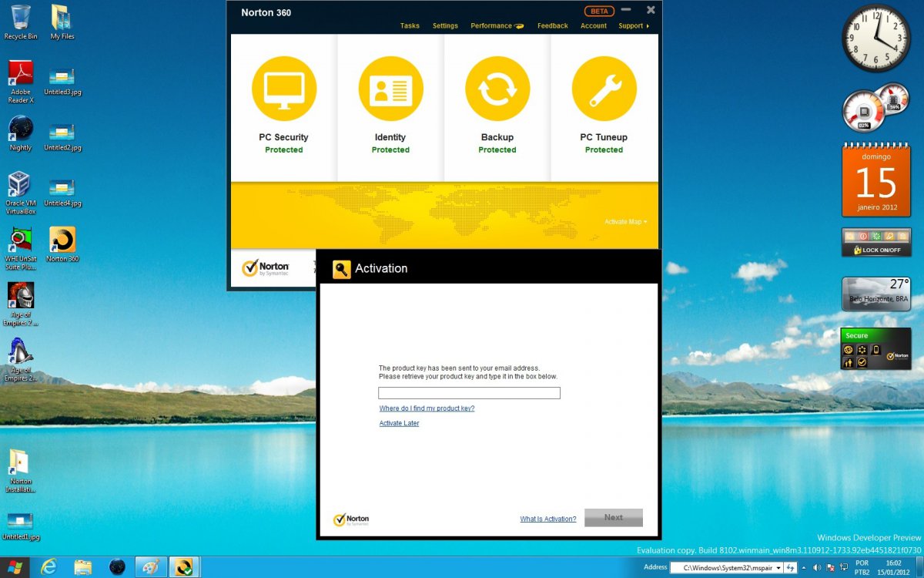
Task: Click the phone icon in Norton Secure gadget
Action: tap(875, 349)
